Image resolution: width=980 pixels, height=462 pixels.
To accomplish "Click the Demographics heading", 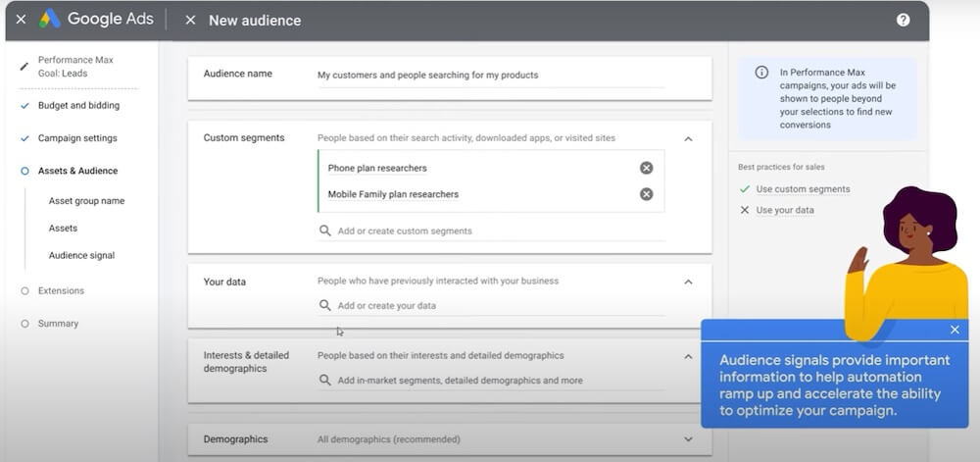I will click(235, 439).
